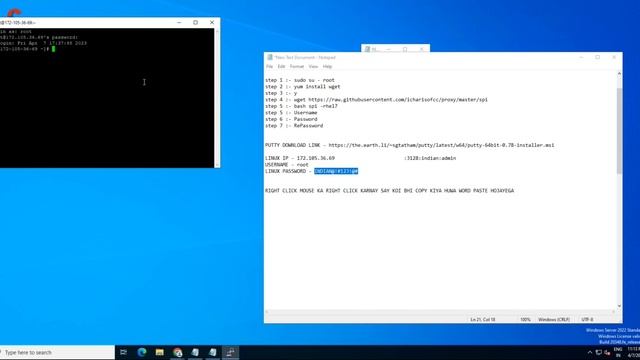Open the View menu in Notepad
Viewport: 640px width, 360px height.
[x=313, y=67]
